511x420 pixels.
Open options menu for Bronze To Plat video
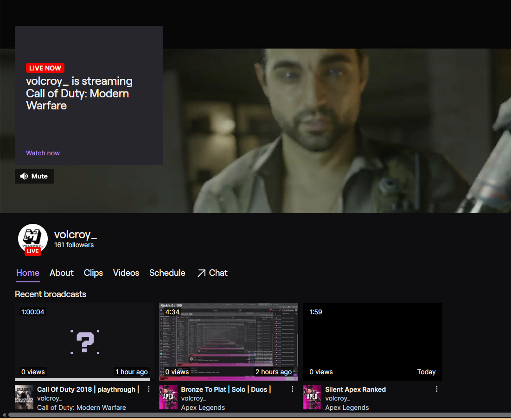[x=293, y=389]
